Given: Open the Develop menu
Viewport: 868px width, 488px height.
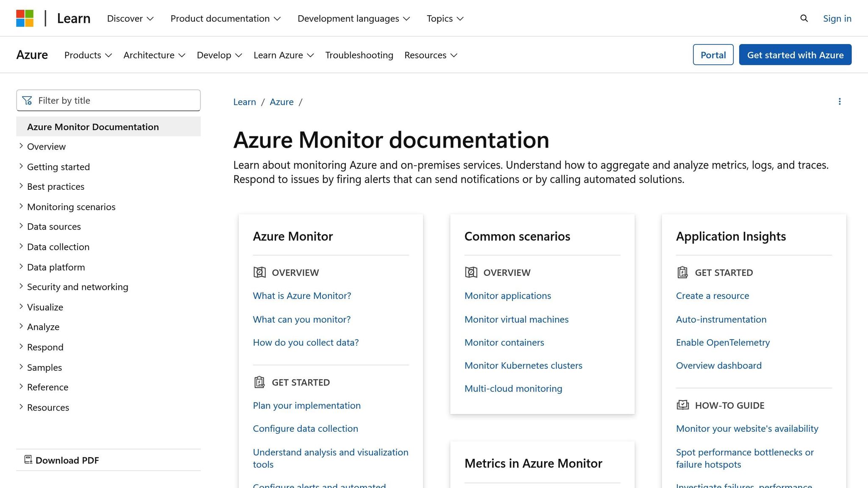Looking at the screenshot, I should tap(220, 55).
